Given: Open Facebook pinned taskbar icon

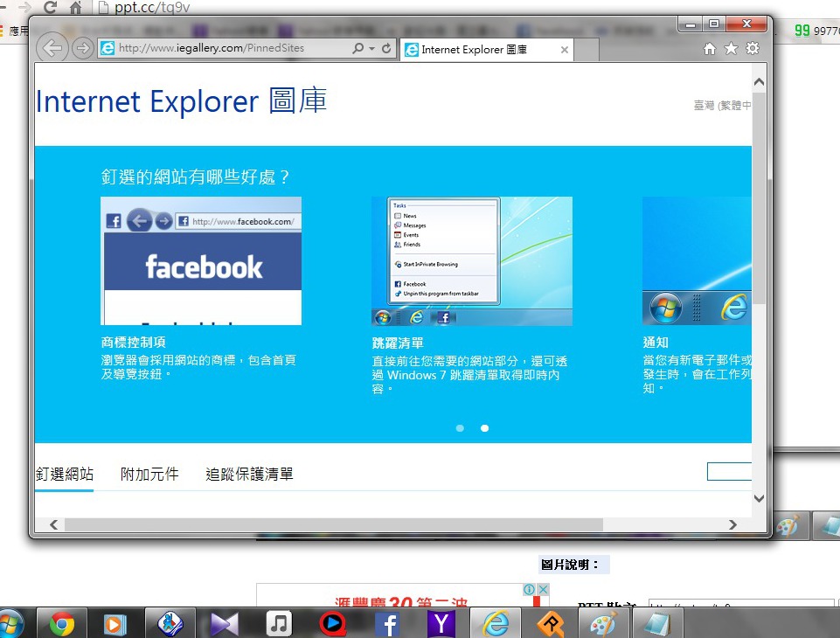Looking at the screenshot, I should click(387, 624).
